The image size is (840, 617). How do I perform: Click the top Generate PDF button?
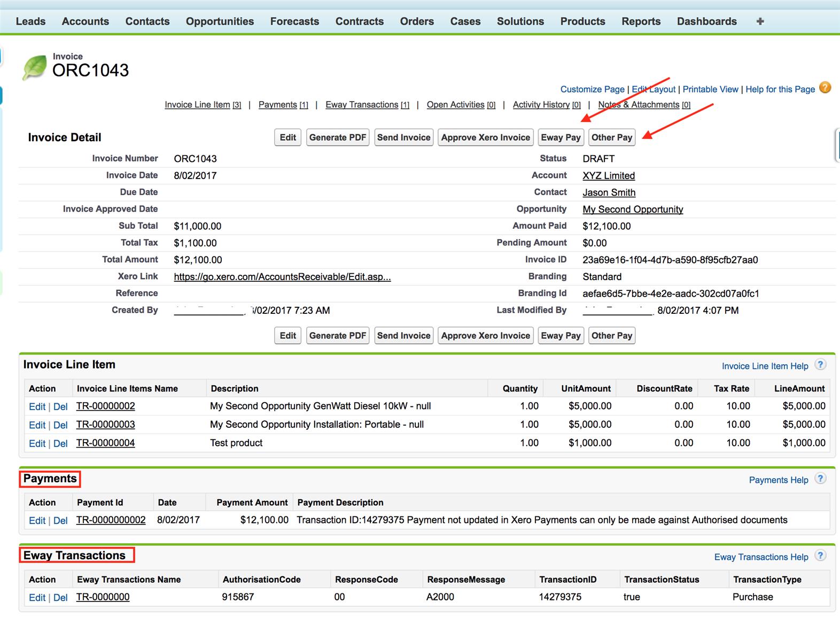[338, 137]
